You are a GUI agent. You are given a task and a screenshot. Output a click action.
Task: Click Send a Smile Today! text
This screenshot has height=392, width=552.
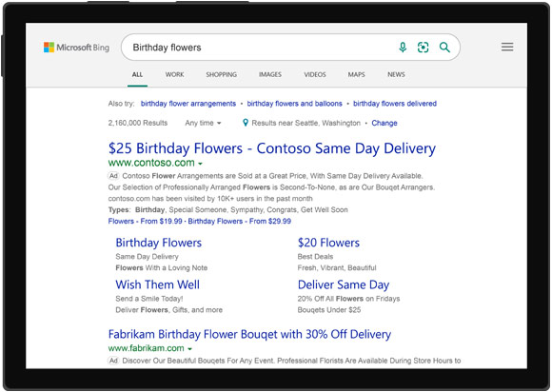point(149,299)
